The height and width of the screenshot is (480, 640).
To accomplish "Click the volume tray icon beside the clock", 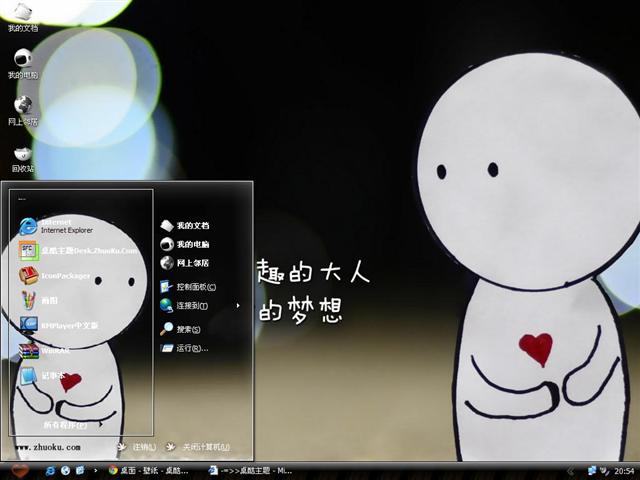I will point(604,471).
